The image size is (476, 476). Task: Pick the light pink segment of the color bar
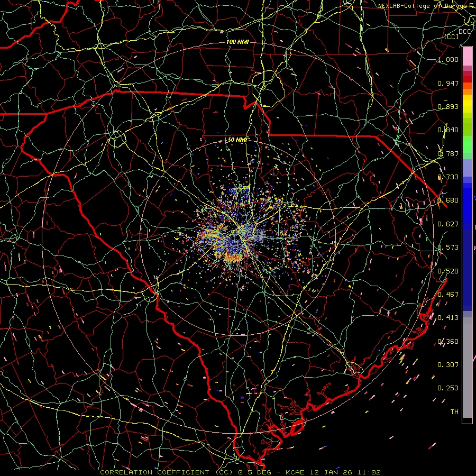pyautogui.click(x=467, y=56)
